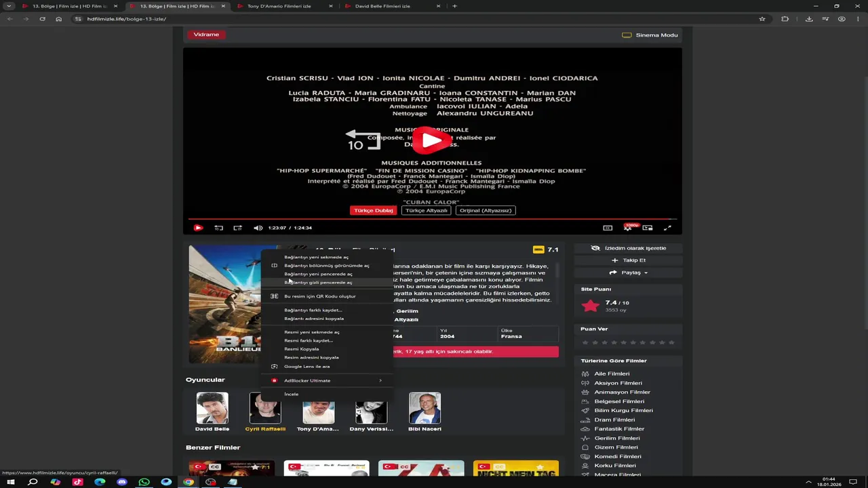Open Bibi Naceri actor photo
Viewport: 868px width, 488px height.
425,408
